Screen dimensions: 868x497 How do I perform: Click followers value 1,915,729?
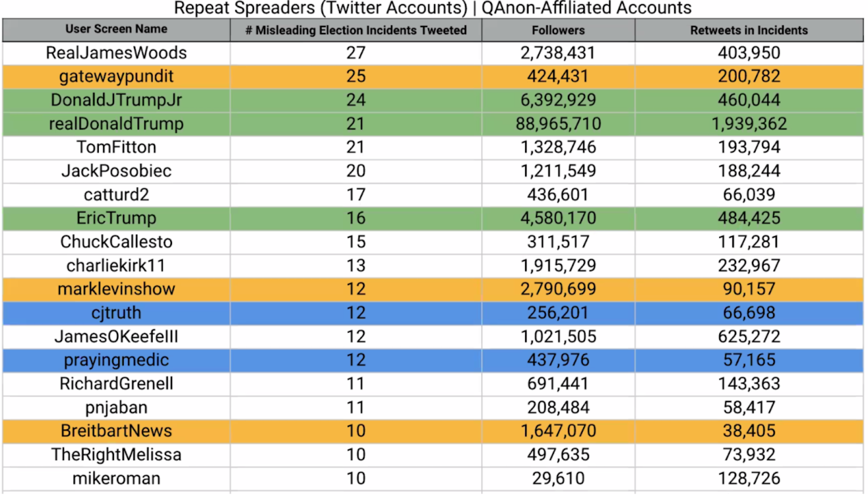click(558, 266)
